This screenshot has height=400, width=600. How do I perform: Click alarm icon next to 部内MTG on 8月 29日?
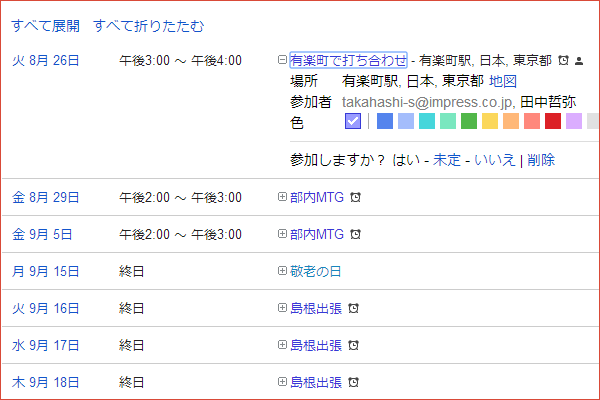pos(355,197)
